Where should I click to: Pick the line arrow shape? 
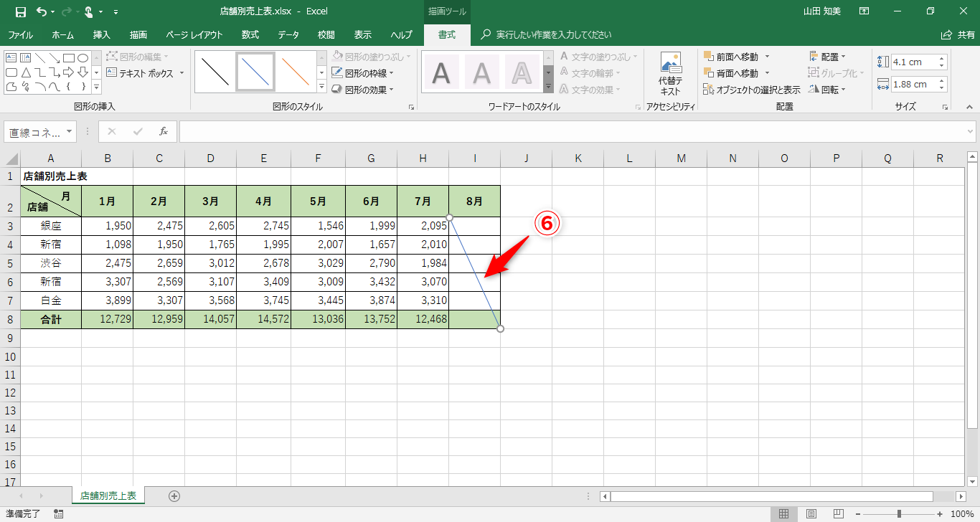click(x=55, y=57)
